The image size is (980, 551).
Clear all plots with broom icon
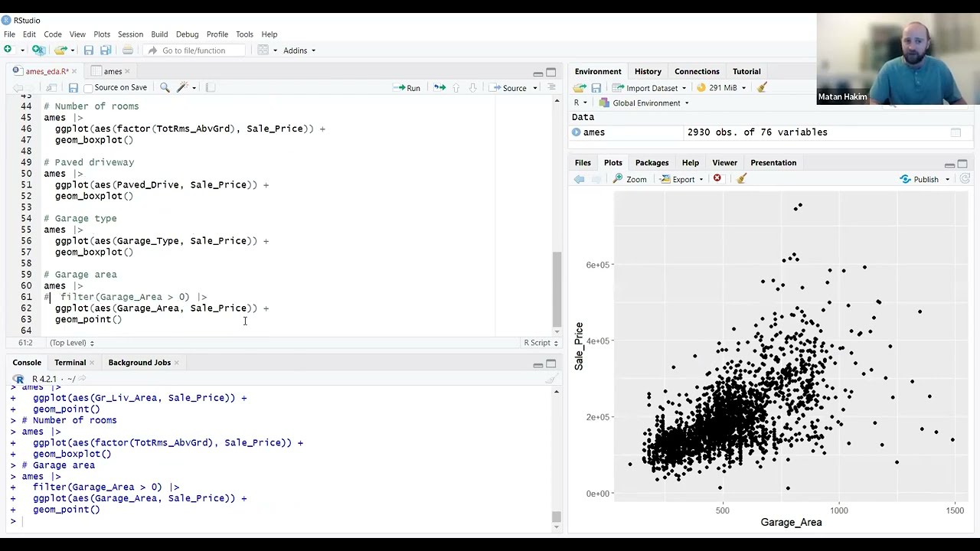[x=741, y=179]
